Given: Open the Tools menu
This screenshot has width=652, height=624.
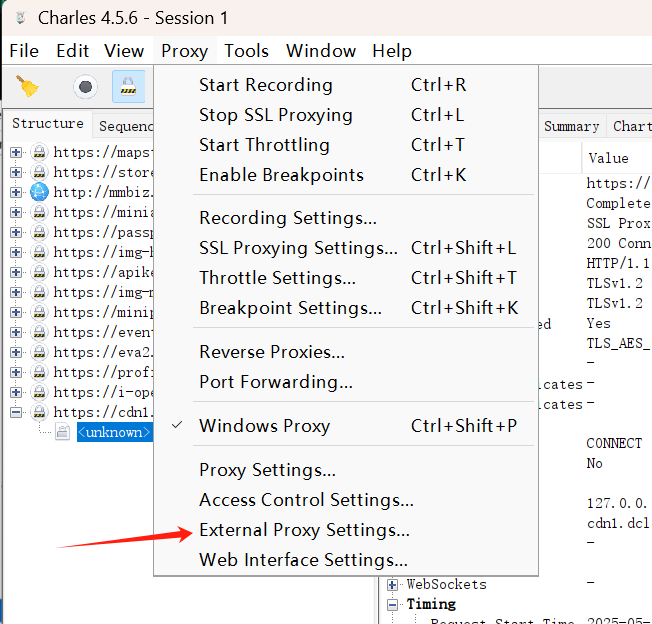Looking at the screenshot, I should coord(246,51).
